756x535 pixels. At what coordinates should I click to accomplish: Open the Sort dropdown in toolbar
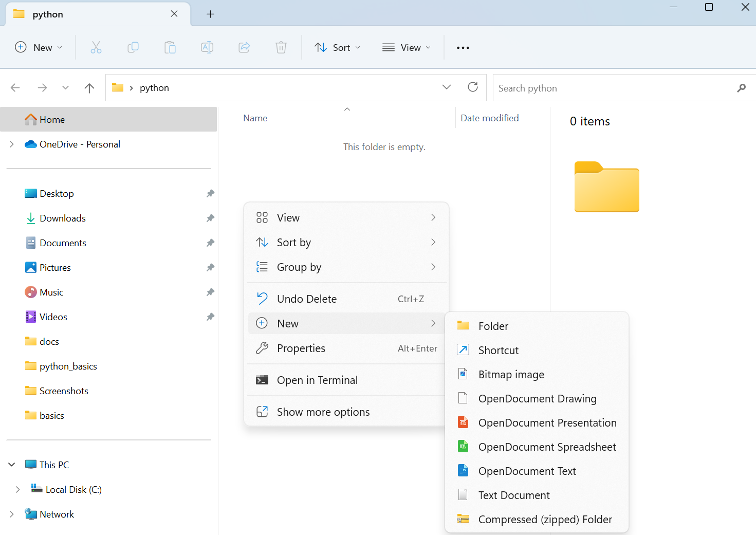pyautogui.click(x=337, y=48)
